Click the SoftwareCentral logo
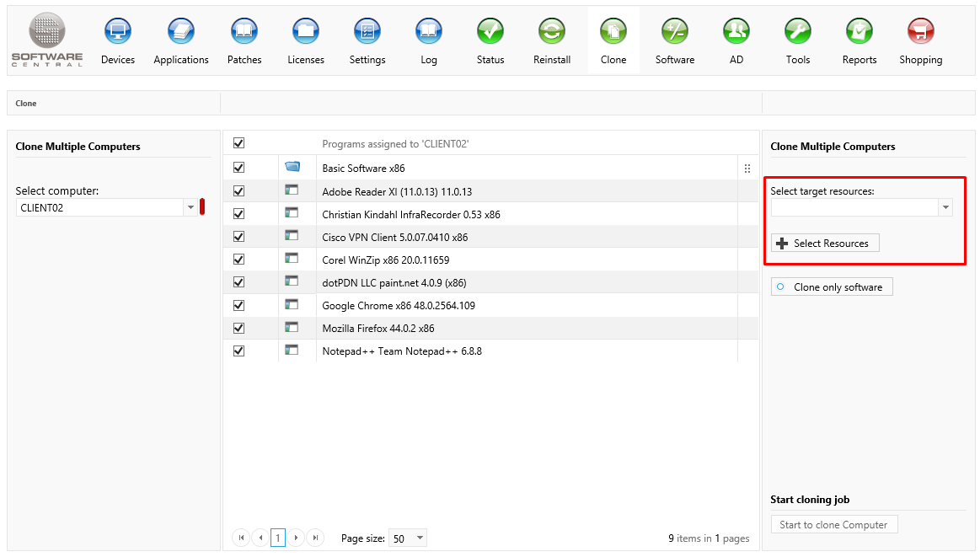This screenshot has height=557, width=980. coord(47,40)
